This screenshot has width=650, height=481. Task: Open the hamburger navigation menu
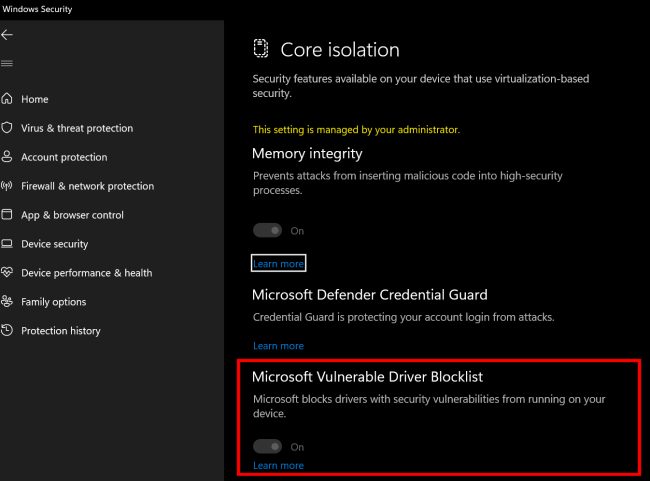[7, 63]
